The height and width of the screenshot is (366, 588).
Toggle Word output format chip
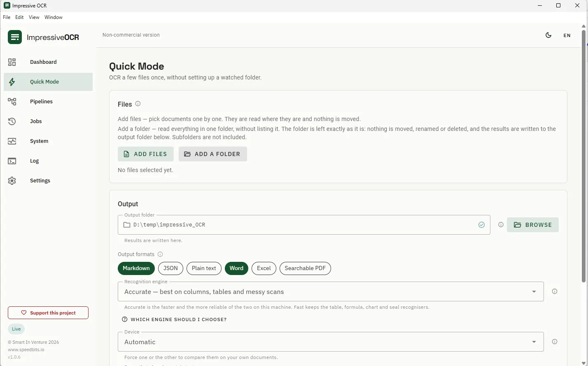[x=236, y=268]
